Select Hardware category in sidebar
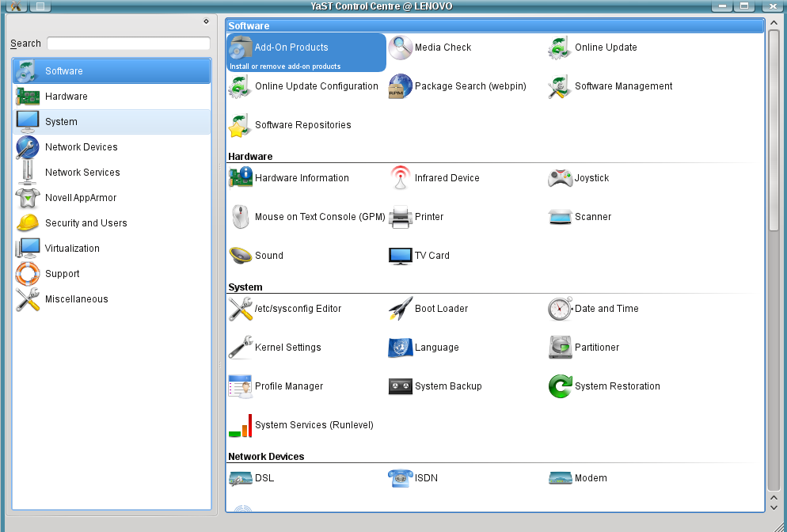The height and width of the screenshot is (532, 787). pyautogui.click(x=112, y=97)
